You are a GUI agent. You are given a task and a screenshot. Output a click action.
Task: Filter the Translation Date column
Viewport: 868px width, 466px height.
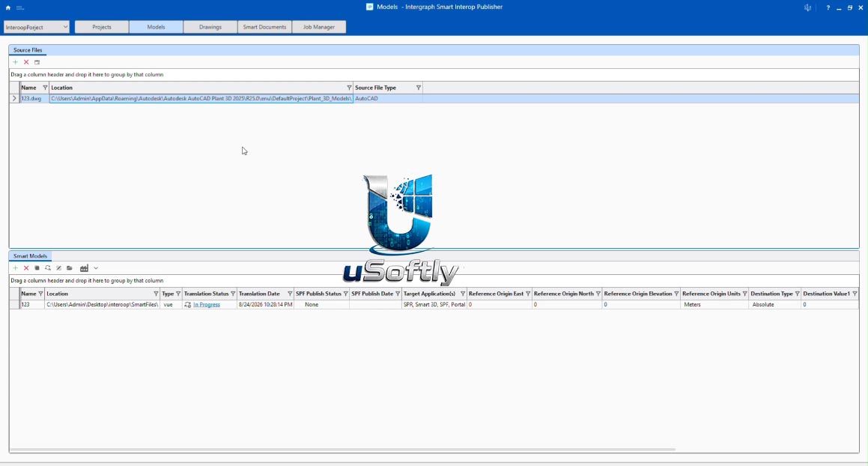(290, 294)
